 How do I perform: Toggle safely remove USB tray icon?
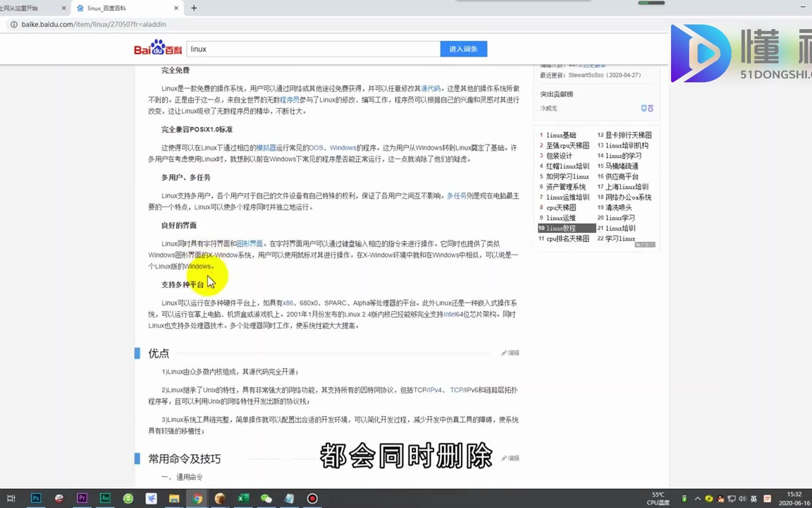684,498
